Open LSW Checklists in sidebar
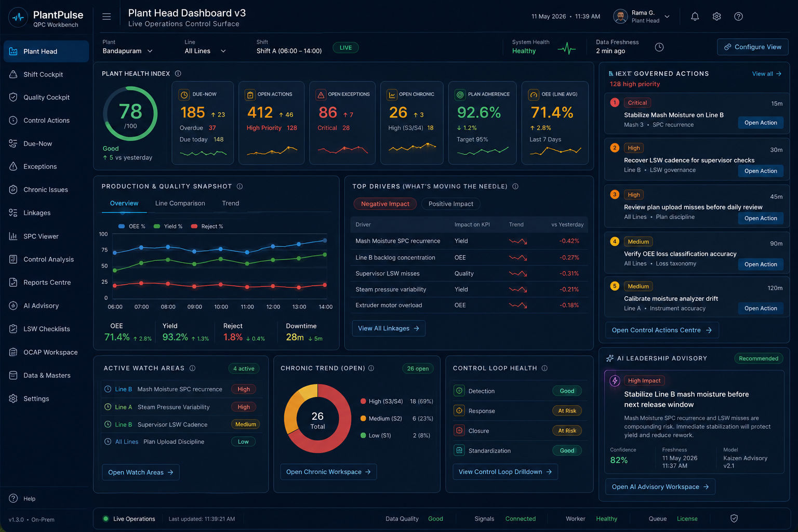Image resolution: width=798 pixels, height=532 pixels. 46,329
